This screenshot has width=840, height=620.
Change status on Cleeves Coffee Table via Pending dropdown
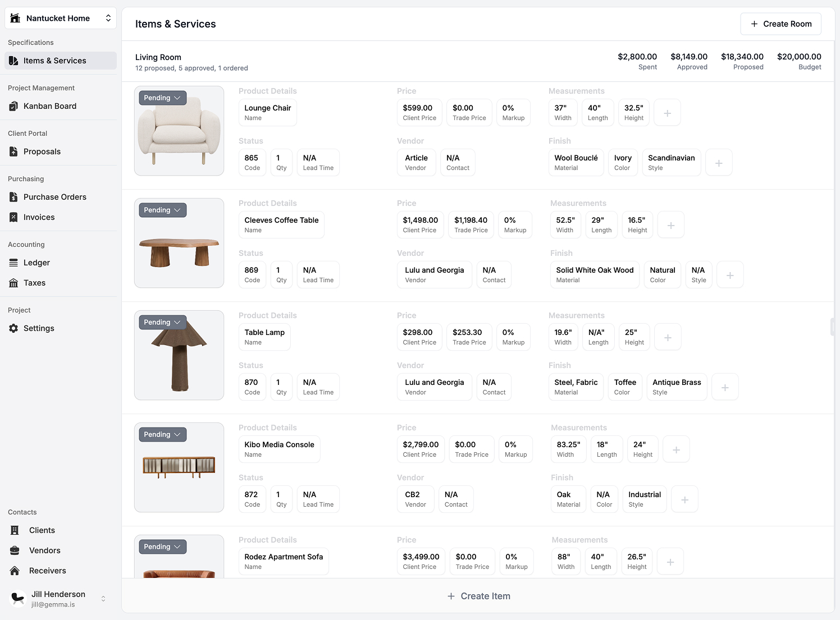point(162,210)
